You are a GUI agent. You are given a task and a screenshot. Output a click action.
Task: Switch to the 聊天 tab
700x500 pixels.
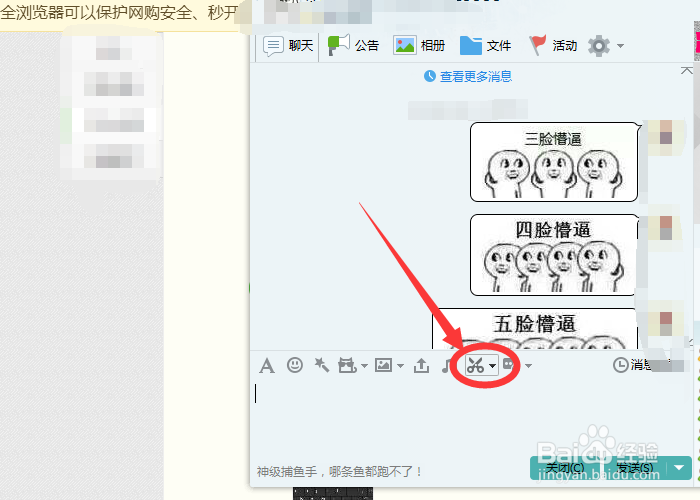[x=288, y=46]
